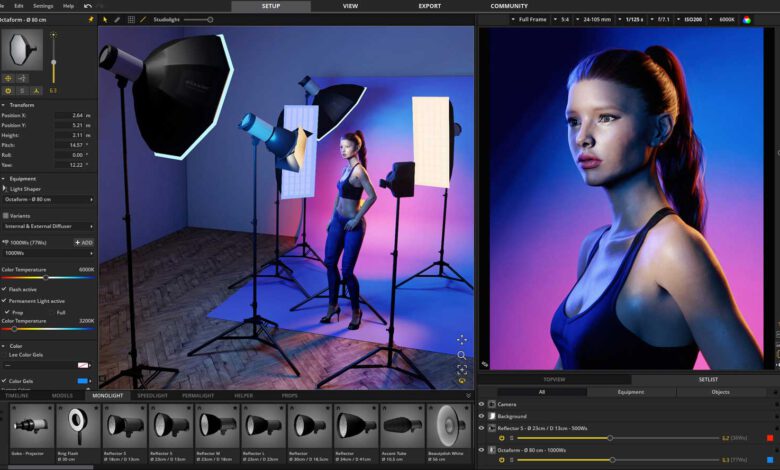The height and width of the screenshot is (470, 780).
Task: Click the Equipment filter button
Action: pyautogui.click(x=630, y=392)
